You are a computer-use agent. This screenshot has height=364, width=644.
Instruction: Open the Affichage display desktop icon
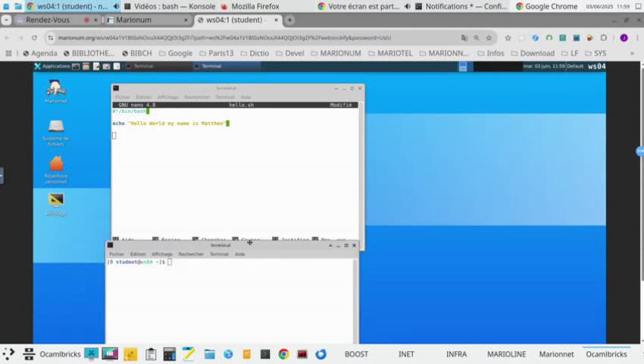(56, 205)
